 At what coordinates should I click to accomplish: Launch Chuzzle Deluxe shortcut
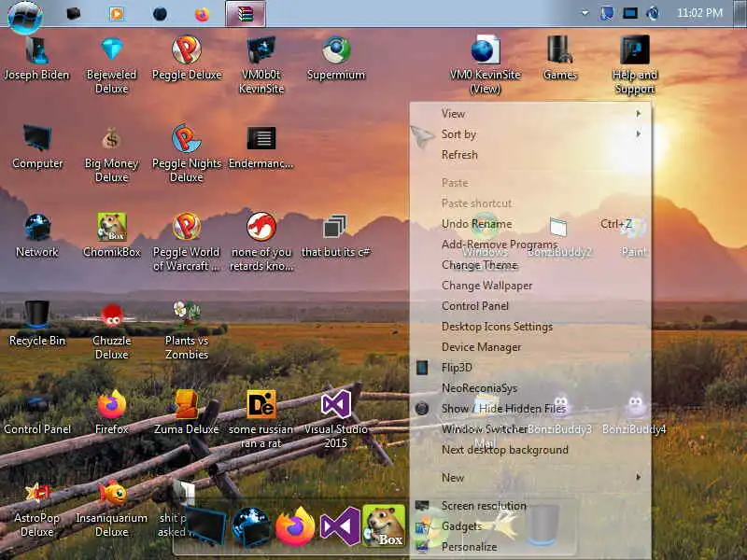(x=111, y=330)
